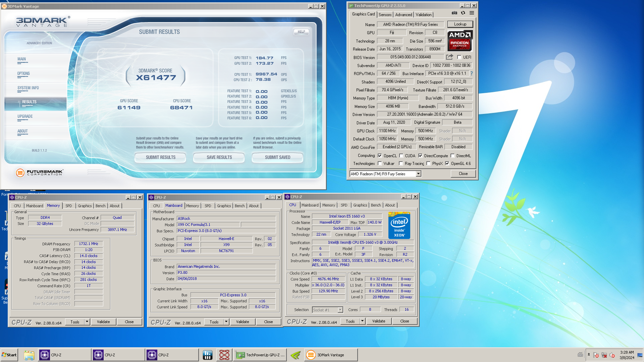Open the Sensors tab in GPU-Z

385,15
